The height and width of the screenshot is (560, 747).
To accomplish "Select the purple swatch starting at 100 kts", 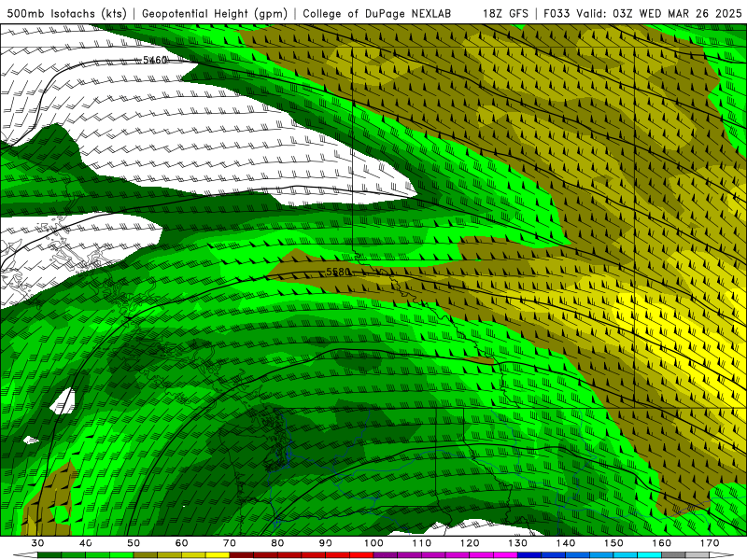I will click(x=386, y=555).
